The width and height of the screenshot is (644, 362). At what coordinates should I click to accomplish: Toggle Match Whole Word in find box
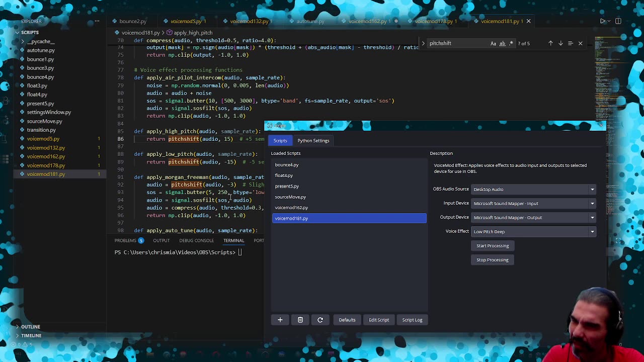[503, 43]
